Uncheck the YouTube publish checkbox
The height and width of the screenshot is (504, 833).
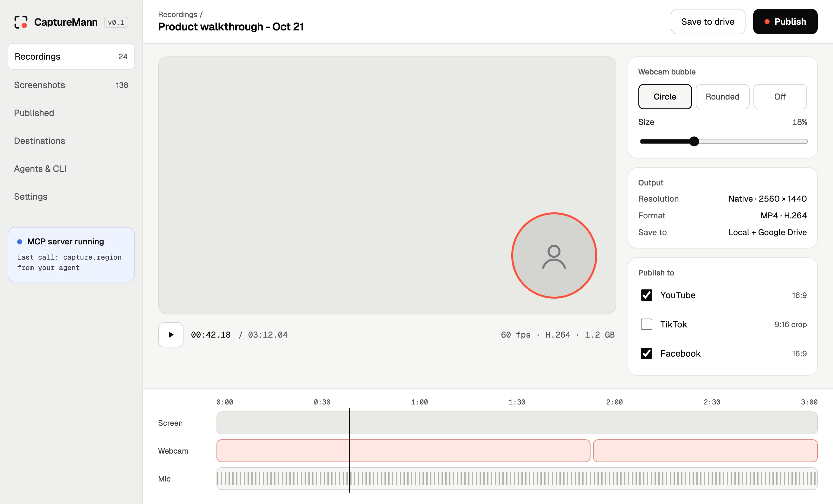tap(646, 295)
